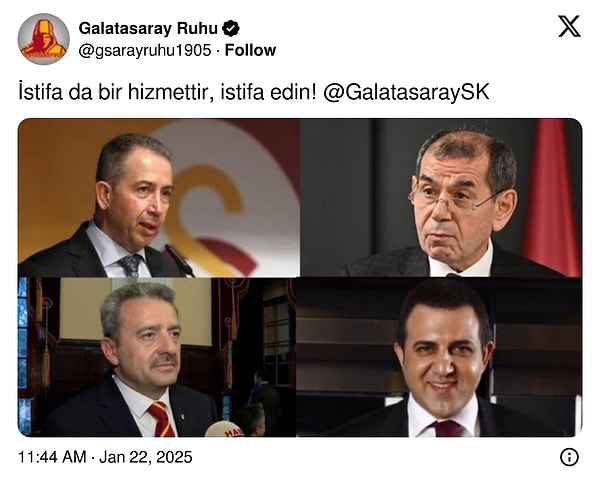Click the red-yellow striped tie
600x487 pixels.
[161, 419]
